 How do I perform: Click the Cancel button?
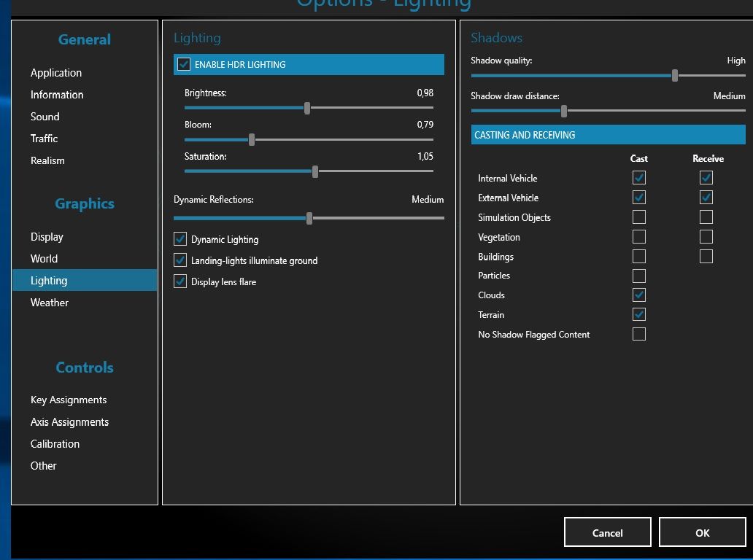pyautogui.click(x=608, y=532)
